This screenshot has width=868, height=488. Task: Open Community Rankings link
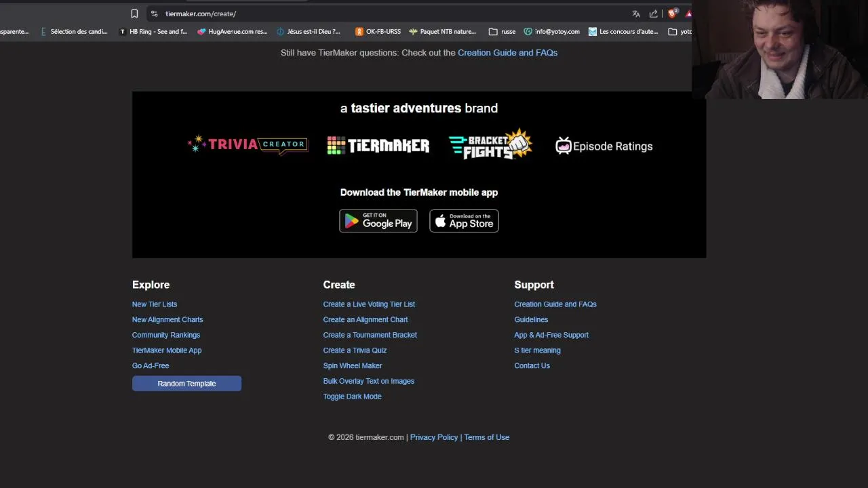point(166,335)
